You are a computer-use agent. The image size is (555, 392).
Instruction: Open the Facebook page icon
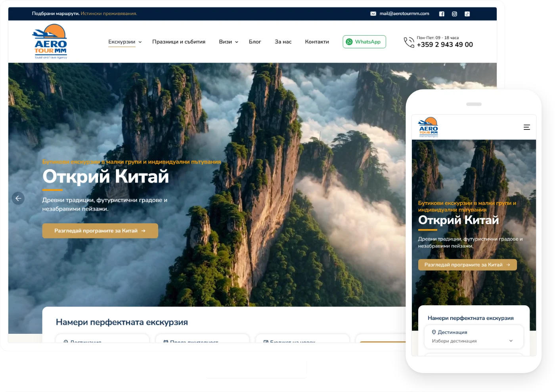[442, 14]
